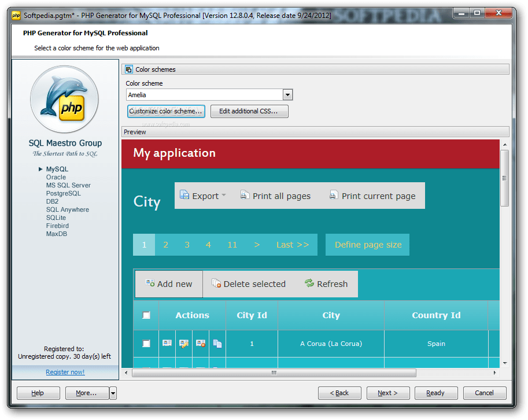Toggle the delete icon for the first record
Viewport: 528px width, 420px height.
201,343
